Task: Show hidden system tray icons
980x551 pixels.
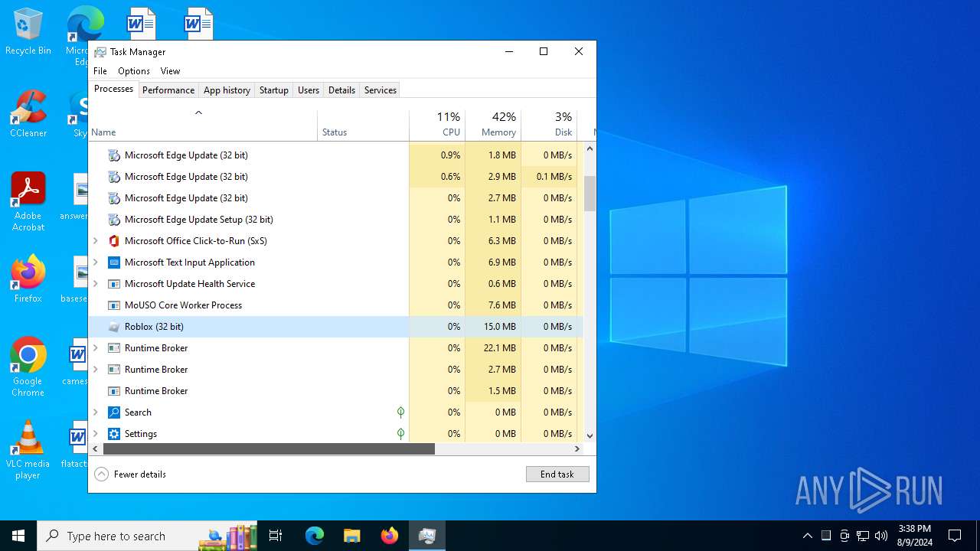Action: click(x=807, y=536)
